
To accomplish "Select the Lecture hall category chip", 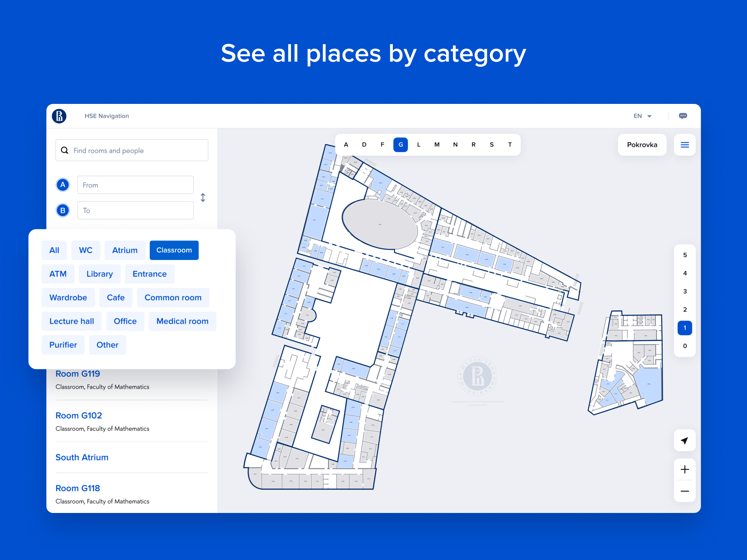I will 71,321.
